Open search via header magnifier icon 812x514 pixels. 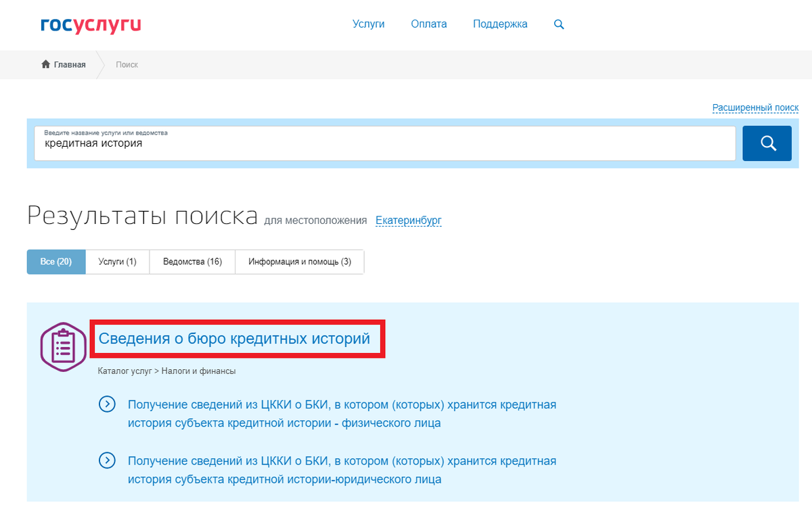coord(559,24)
